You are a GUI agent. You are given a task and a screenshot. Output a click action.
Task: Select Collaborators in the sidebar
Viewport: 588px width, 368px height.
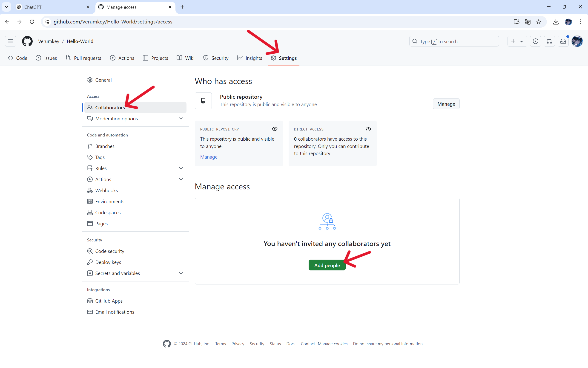point(135,107)
